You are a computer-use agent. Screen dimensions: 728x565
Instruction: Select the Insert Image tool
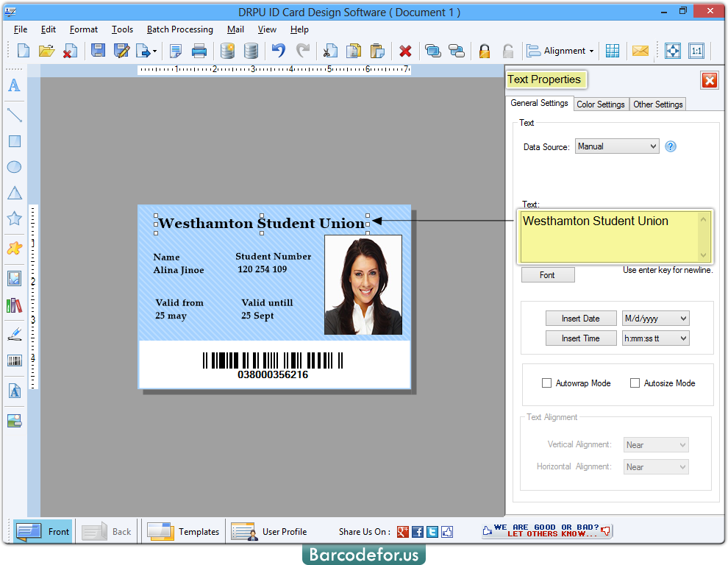13,278
